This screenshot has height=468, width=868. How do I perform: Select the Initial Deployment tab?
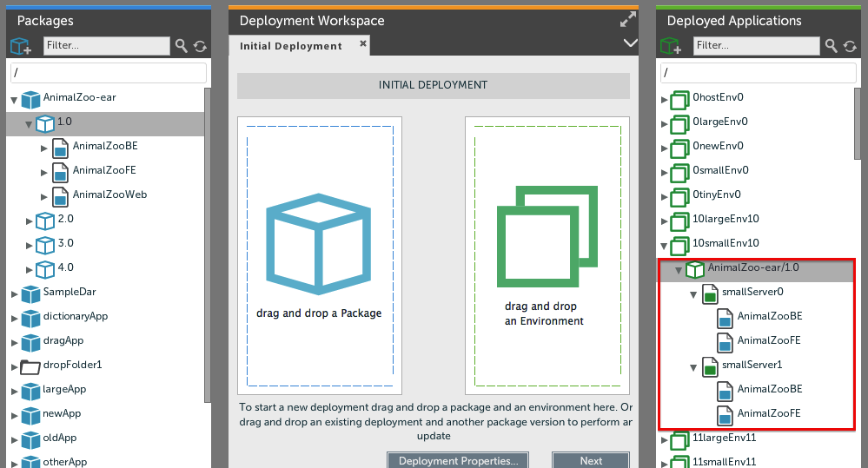291,46
